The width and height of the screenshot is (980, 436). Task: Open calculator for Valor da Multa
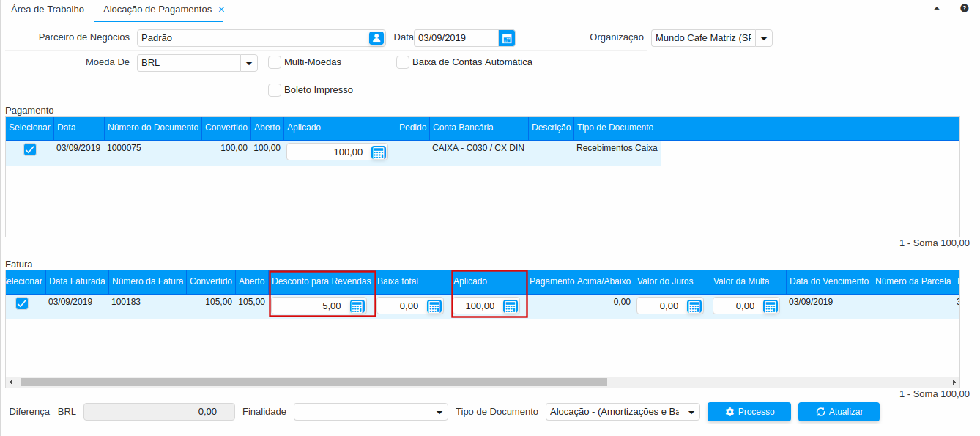(x=770, y=306)
